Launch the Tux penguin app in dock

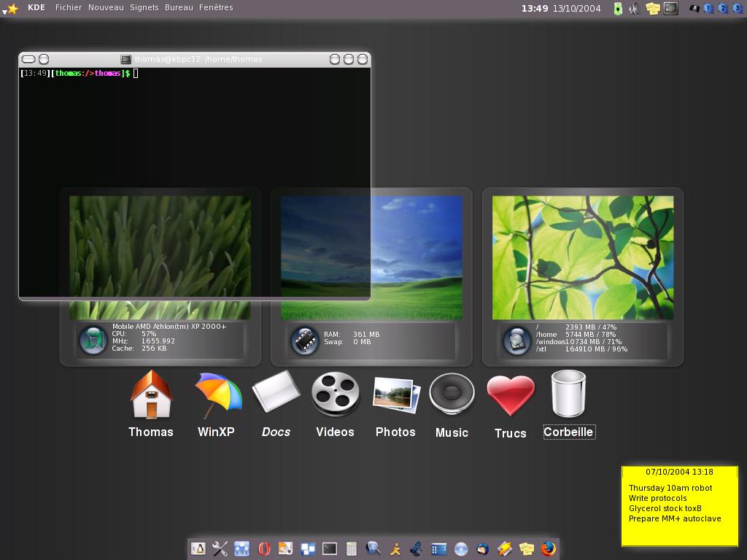(198, 548)
